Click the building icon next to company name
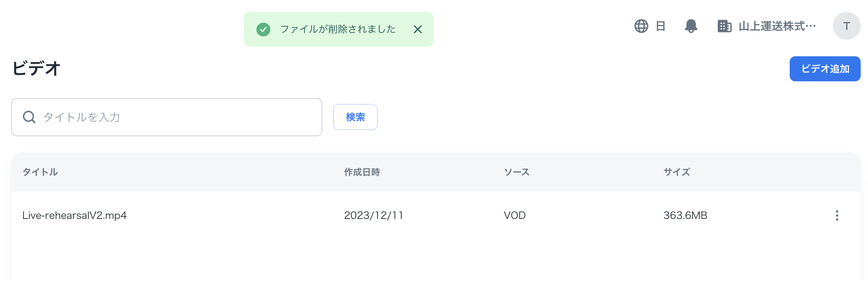 [x=724, y=26]
